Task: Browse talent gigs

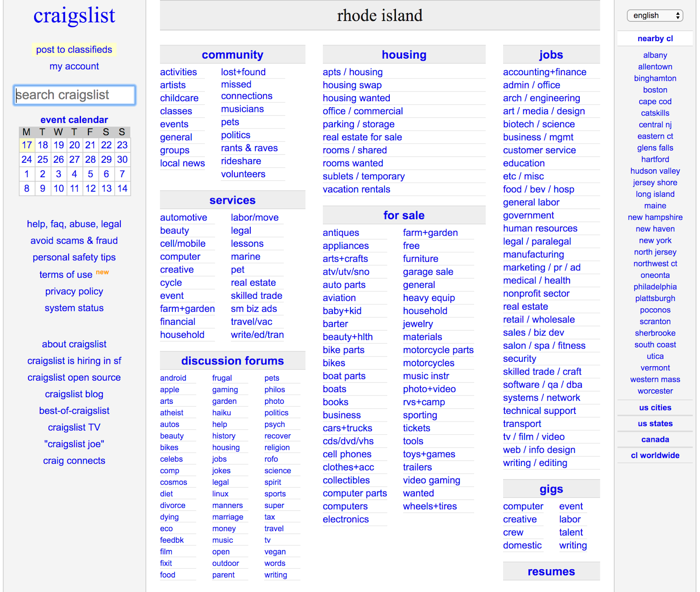Action: click(x=571, y=532)
